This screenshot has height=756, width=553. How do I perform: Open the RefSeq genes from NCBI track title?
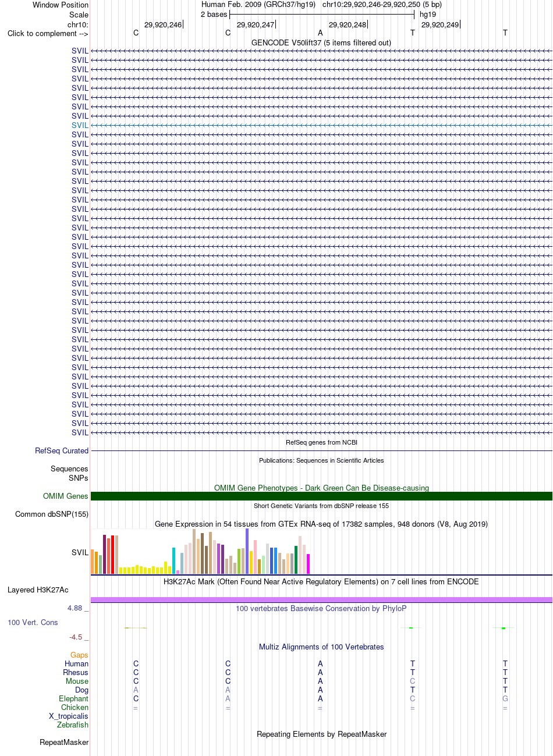(321, 443)
